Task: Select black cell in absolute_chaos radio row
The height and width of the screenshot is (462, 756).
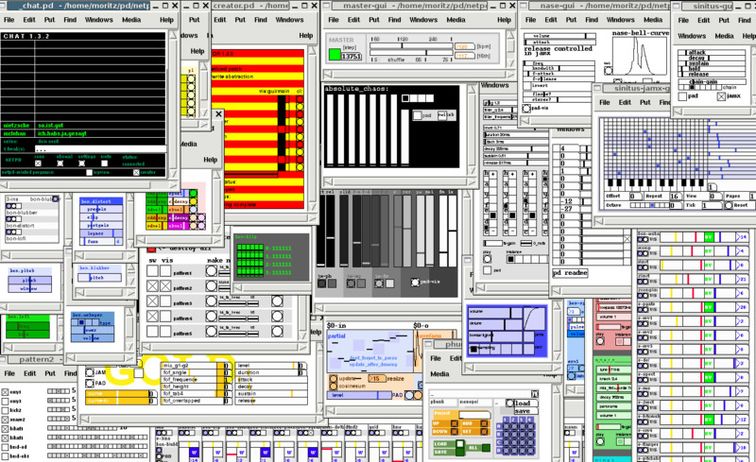Action: click(405, 98)
